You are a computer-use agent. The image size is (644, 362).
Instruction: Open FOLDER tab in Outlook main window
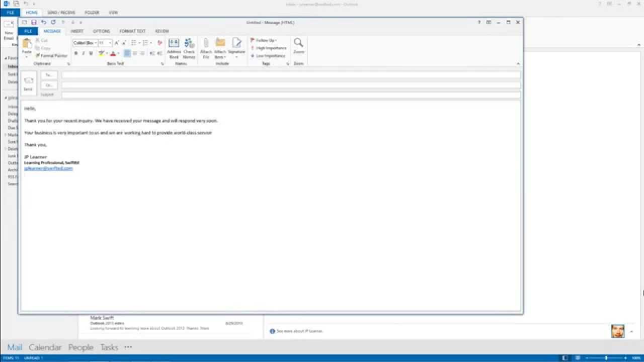click(x=92, y=12)
